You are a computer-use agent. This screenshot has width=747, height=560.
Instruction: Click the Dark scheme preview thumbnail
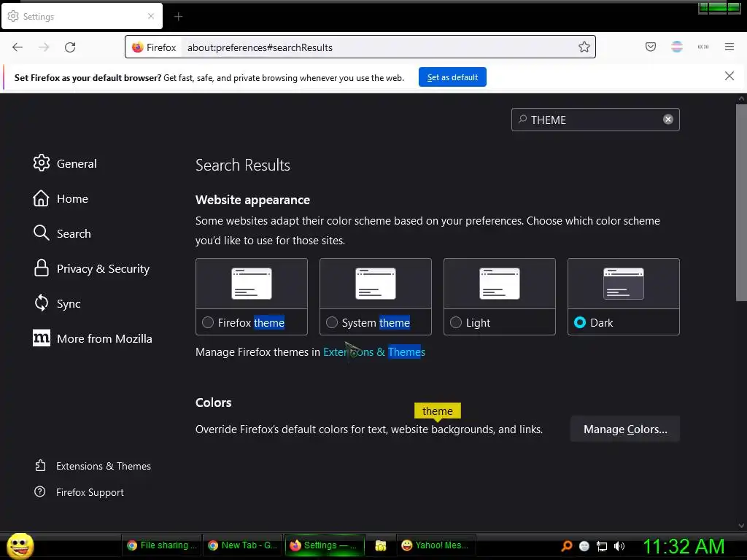pyautogui.click(x=623, y=284)
